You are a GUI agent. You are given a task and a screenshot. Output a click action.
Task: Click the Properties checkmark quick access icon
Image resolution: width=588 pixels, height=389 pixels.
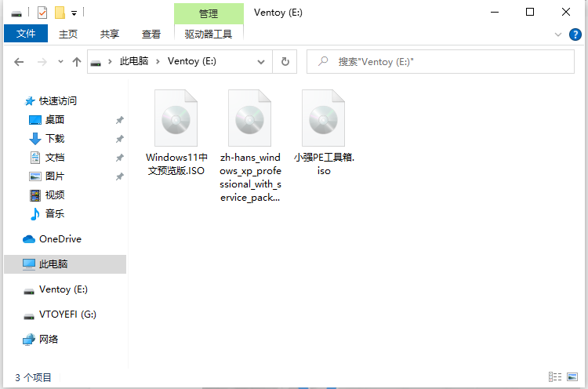pyautogui.click(x=42, y=13)
